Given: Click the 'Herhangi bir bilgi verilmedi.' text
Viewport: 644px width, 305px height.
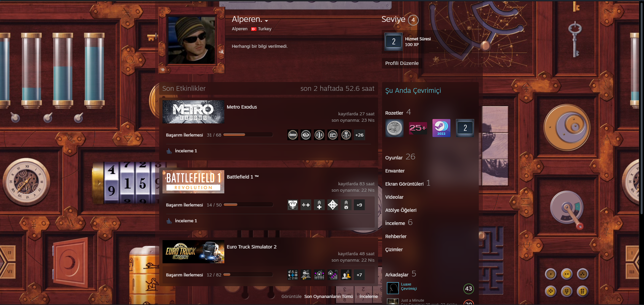Looking at the screenshot, I should point(260,46).
